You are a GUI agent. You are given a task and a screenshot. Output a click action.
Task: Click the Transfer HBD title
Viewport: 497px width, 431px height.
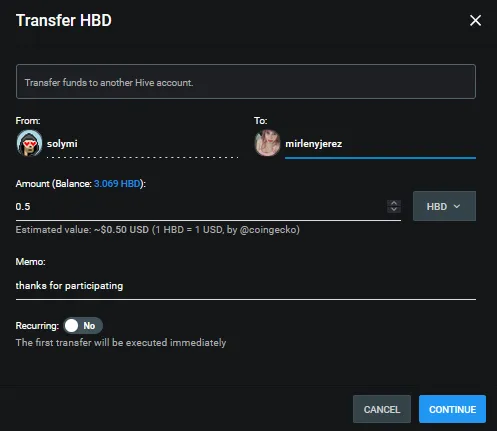(64, 20)
